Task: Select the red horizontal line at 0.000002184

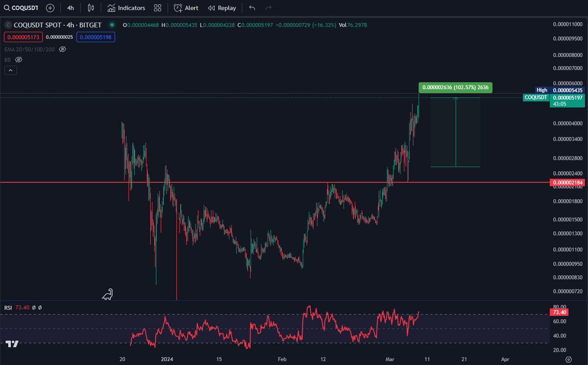Action: point(274,182)
